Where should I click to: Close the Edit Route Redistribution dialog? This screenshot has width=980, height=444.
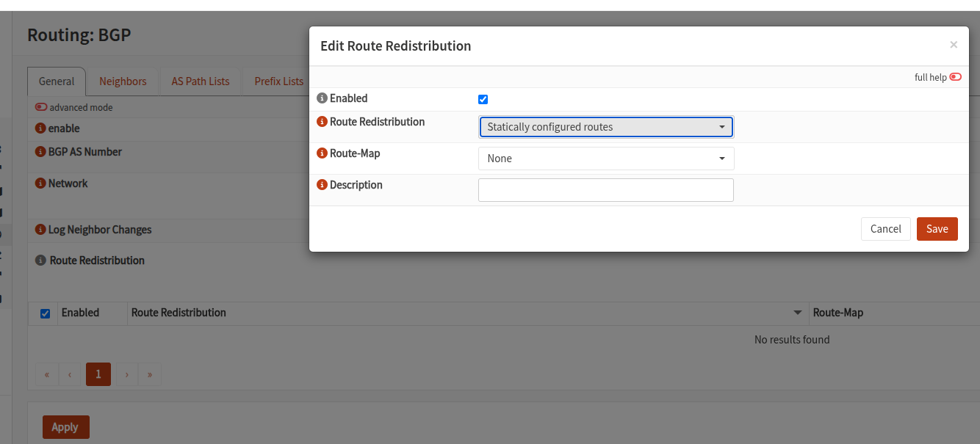point(954,45)
